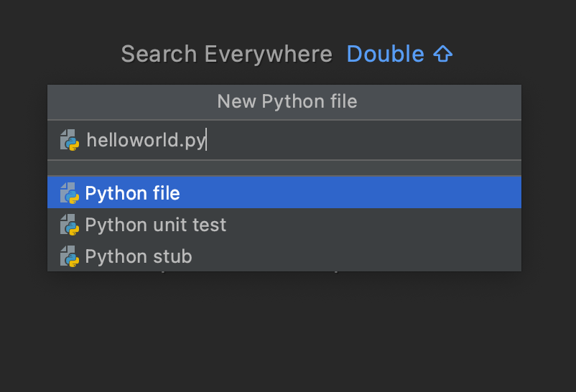This screenshot has height=392, width=576.
Task: Choose Python unit test template
Action: coord(284,224)
